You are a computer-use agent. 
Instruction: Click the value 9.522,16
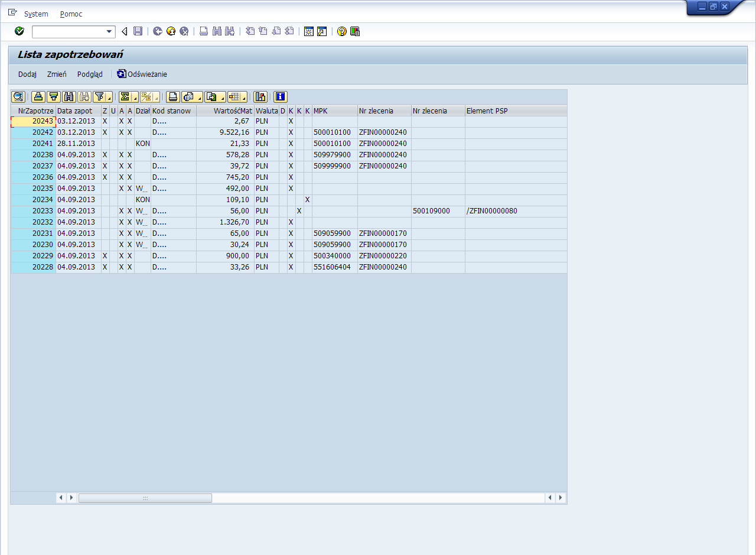coord(234,132)
